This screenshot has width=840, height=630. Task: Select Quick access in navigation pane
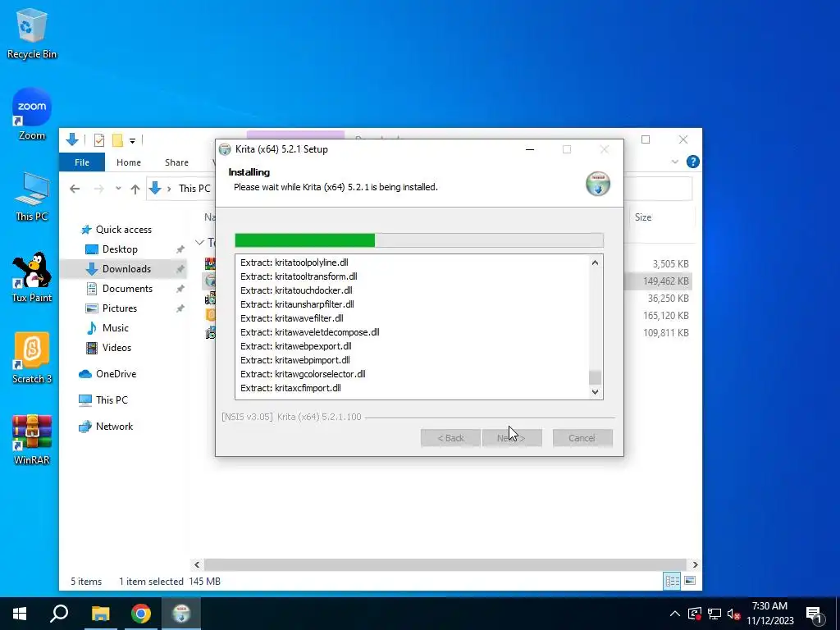point(124,230)
